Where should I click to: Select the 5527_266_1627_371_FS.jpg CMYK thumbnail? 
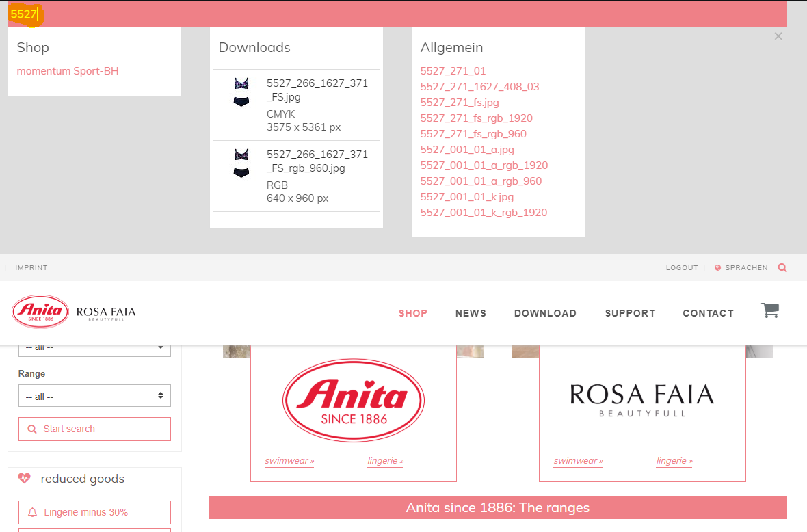coord(241,92)
